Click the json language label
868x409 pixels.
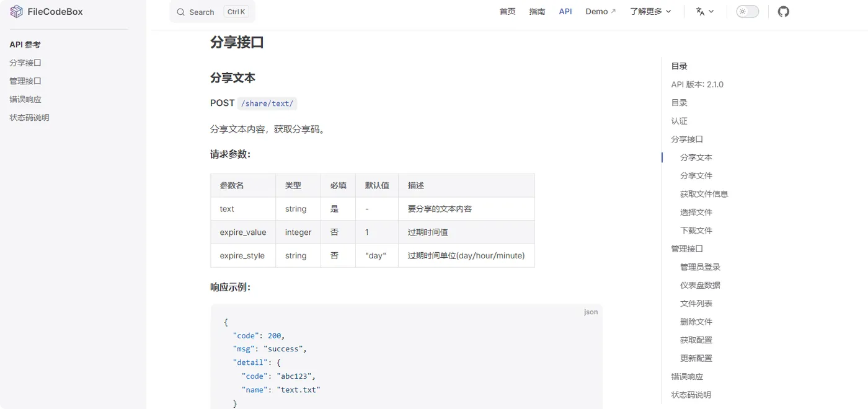(591, 312)
